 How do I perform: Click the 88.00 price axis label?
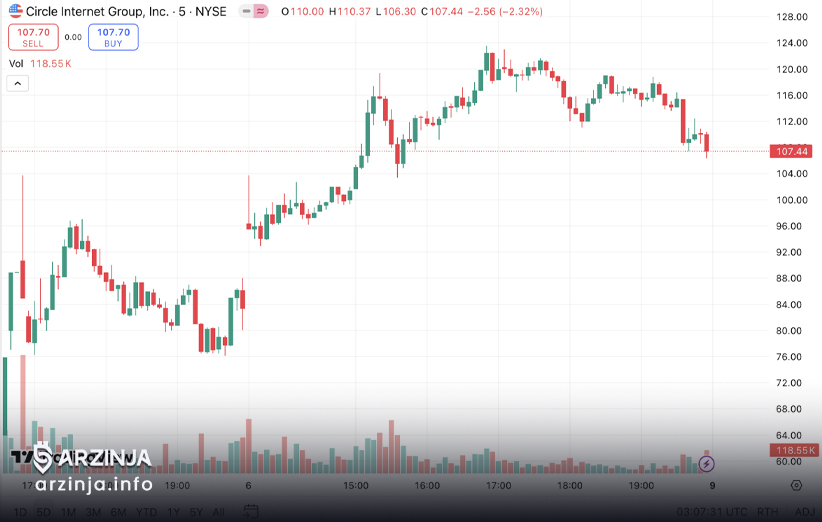click(x=789, y=278)
